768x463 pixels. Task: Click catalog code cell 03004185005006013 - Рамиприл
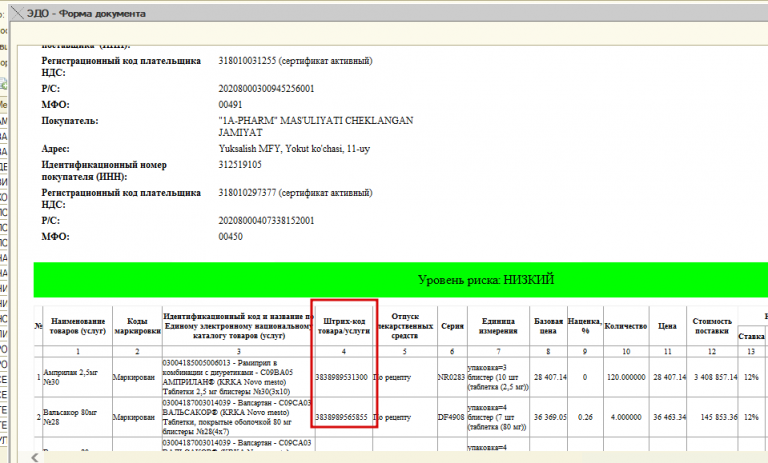click(x=238, y=377)
